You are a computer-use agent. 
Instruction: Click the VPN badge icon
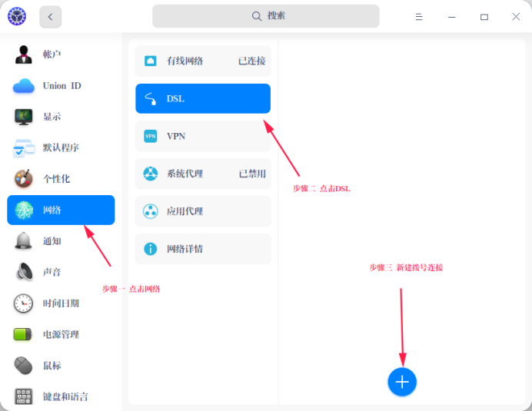pos(151,136)
